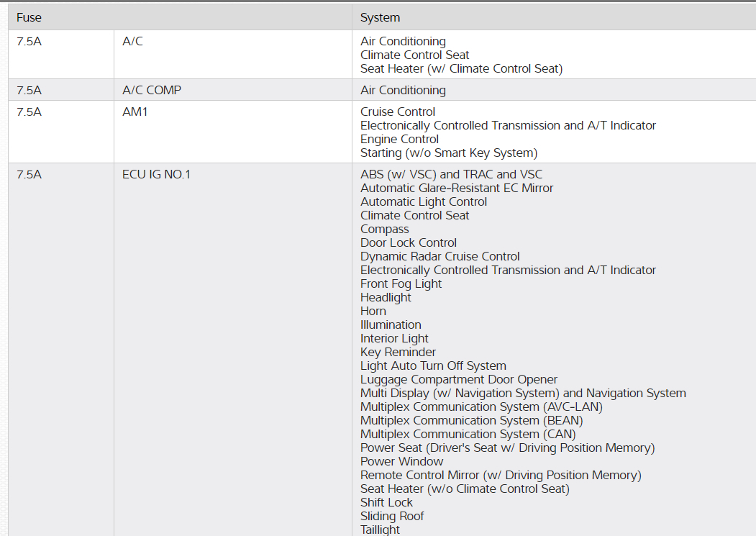This screenshot has height=536, width=756.
Task: Select the Sliding Roof entry
Action: pos(392,516)
